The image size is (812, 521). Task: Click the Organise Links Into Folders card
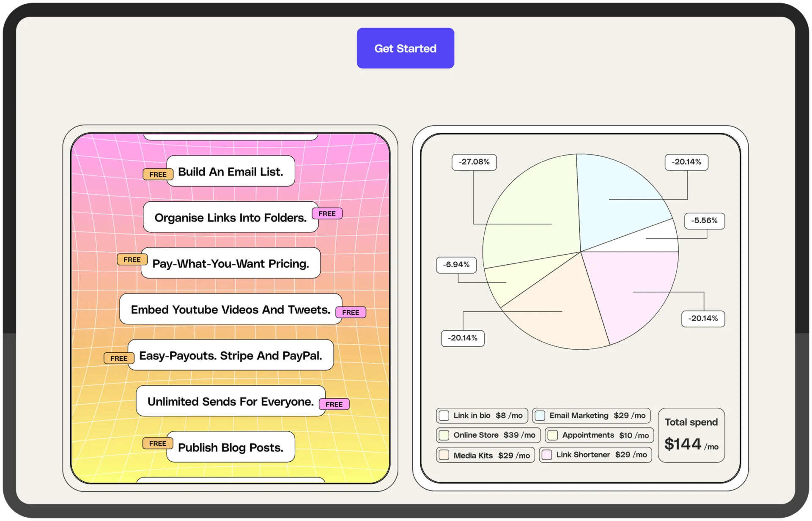[x=230, y=217]
